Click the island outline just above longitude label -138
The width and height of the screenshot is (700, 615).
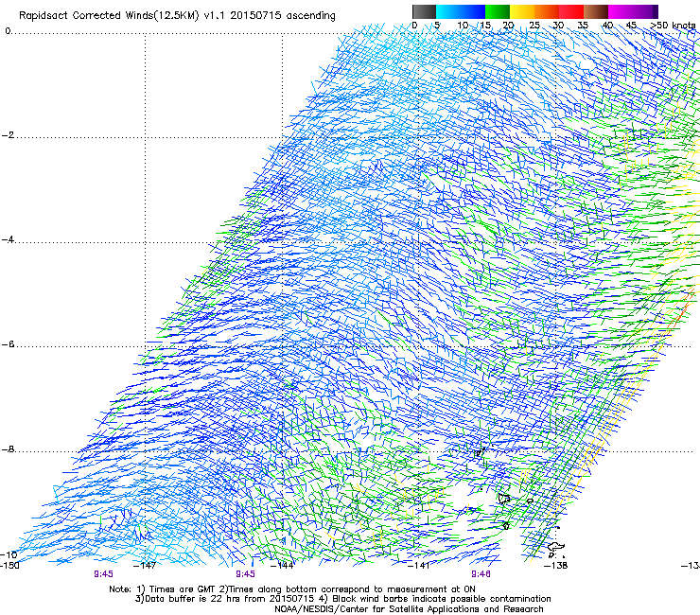556,547
